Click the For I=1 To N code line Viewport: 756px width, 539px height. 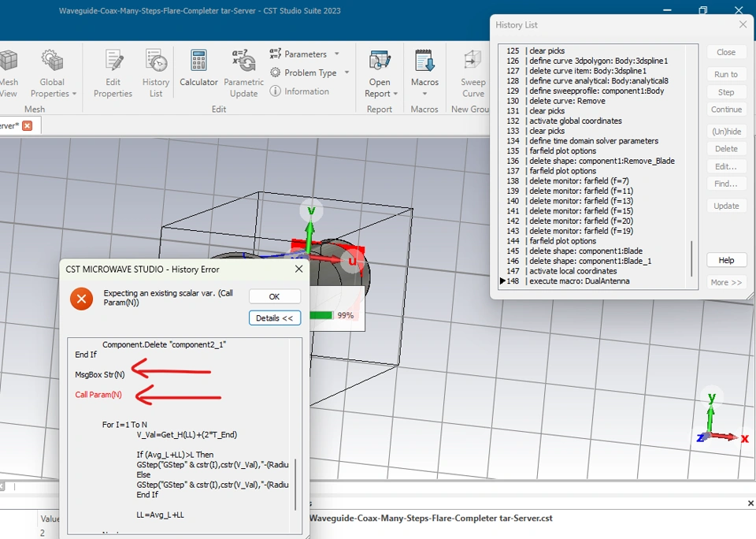(x=124, y=425)
